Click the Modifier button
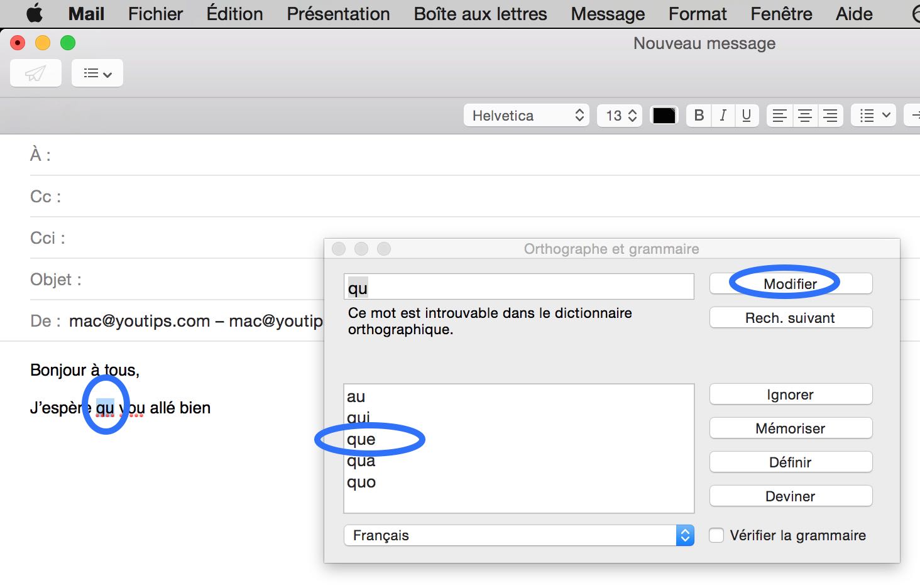Viewport: 920px width, 588px height. pos(791,284)
